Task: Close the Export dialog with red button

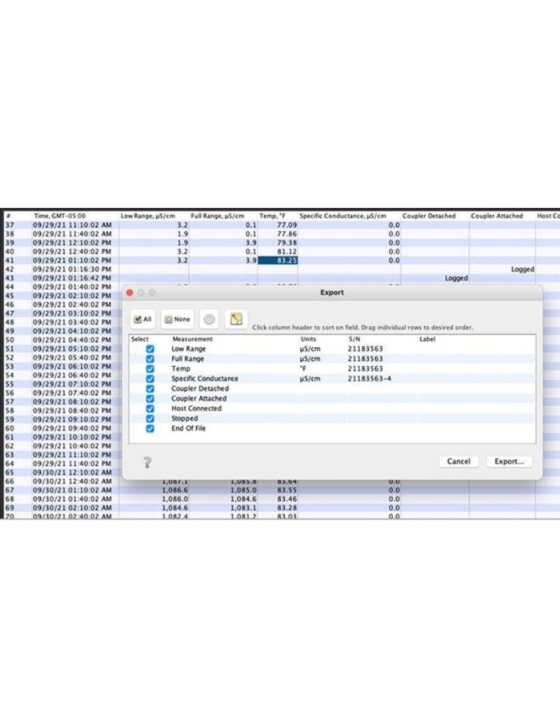Action: 130,293
